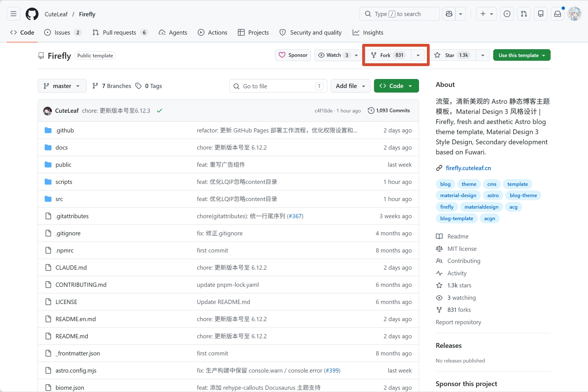Expand the Fork options dropdown arrow

click(418, 55)
